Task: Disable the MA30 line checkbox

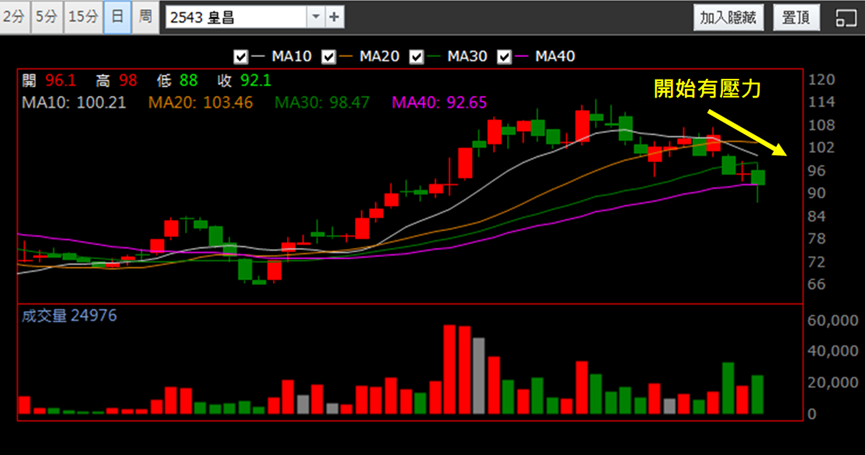Action: click(x=417, y=57)
